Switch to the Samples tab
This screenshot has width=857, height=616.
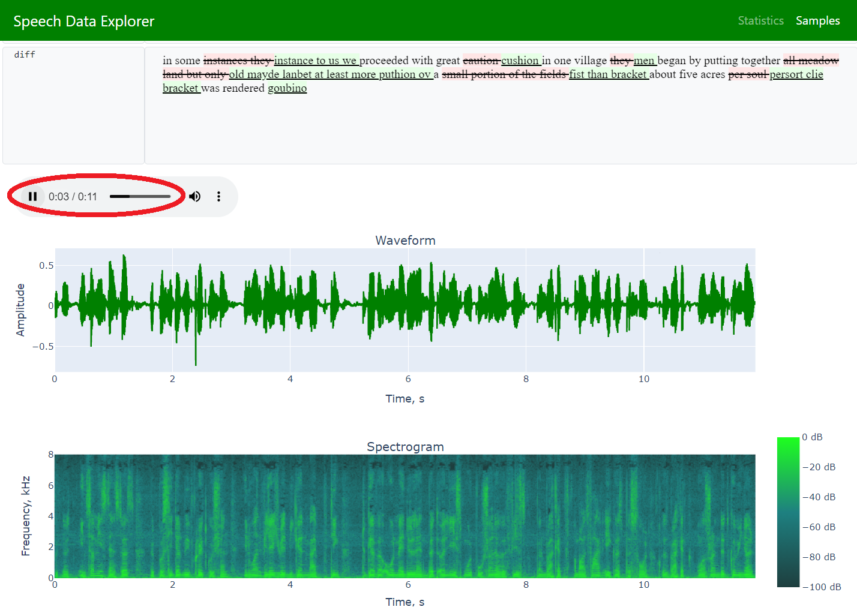tap(817, 21)
